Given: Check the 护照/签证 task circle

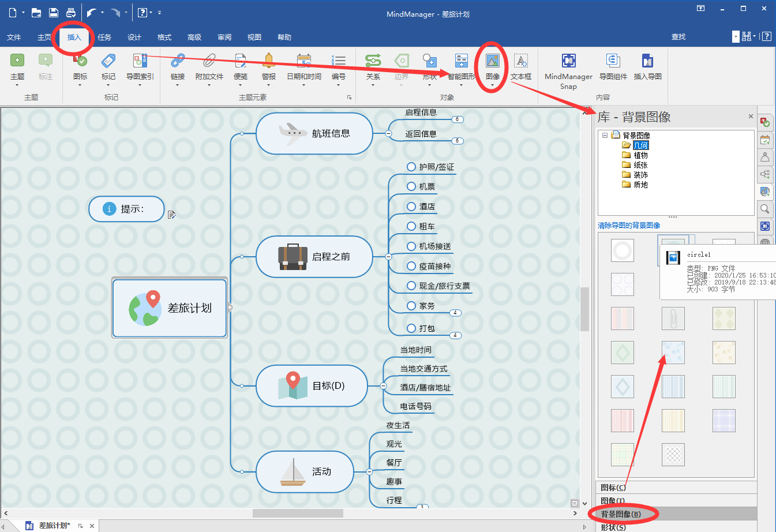Looking at the screenshot, I should [x=411, y=167].
